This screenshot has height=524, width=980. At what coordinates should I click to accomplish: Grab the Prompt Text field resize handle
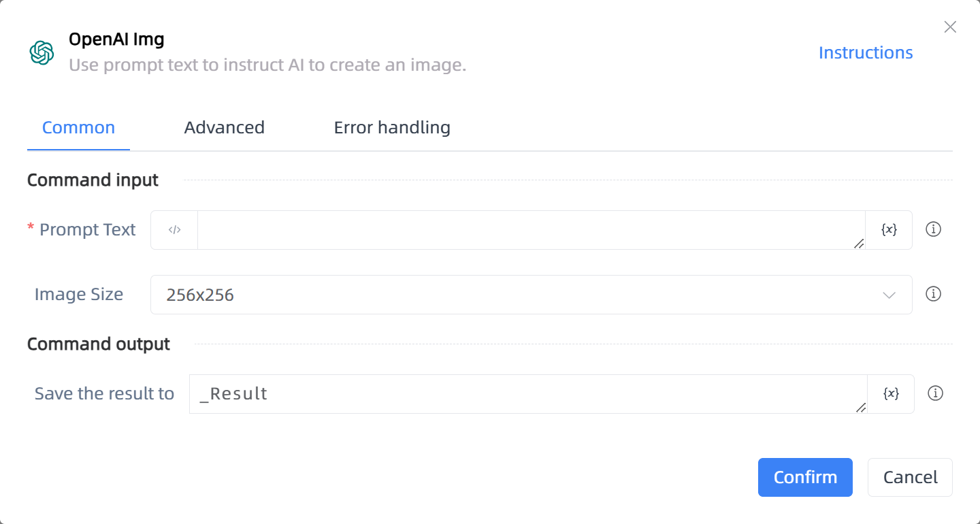859,243
